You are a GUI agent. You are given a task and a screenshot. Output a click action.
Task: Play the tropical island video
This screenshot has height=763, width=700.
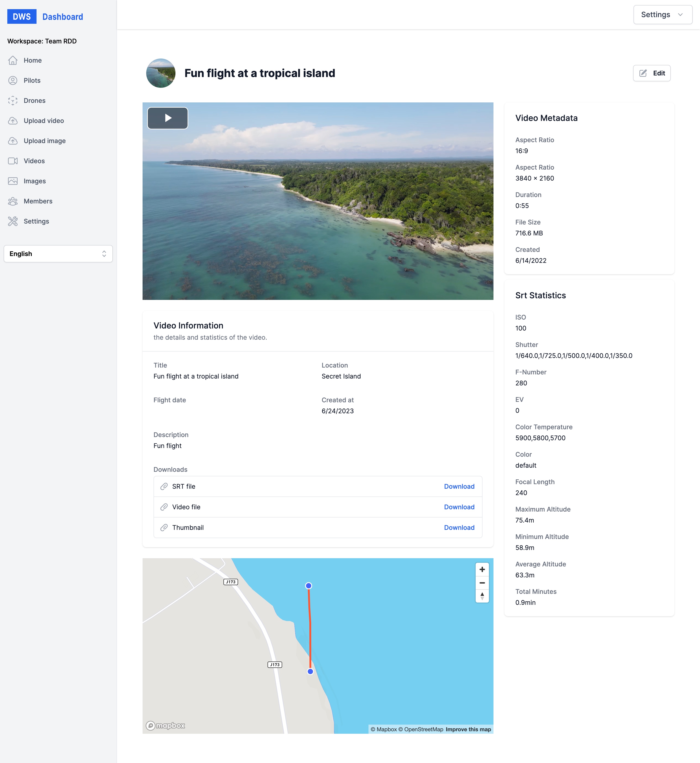click(167, 118)
